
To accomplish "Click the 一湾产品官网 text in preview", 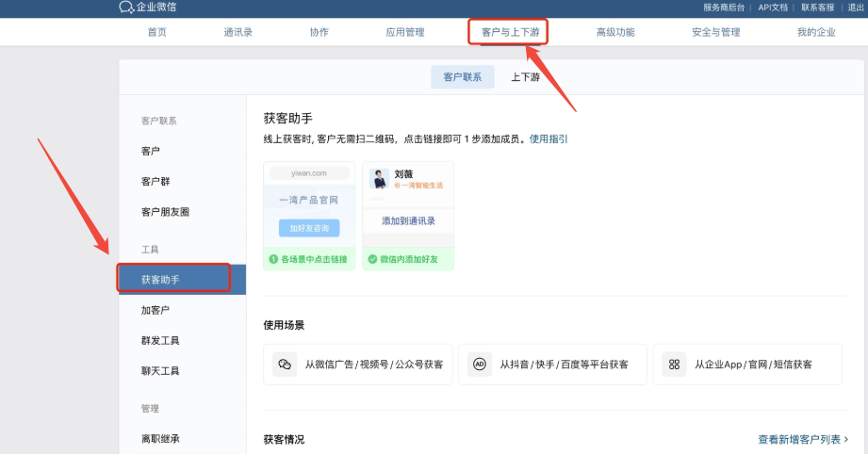I will (309, 200).
